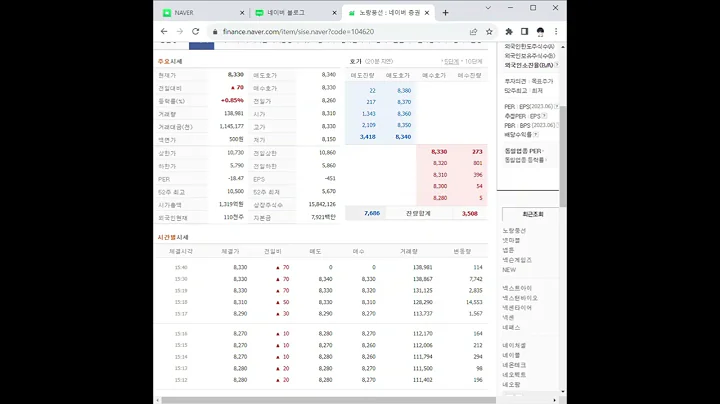Click the 변동량 value 14,553
The image size is (720, 404).
[x=474, y=302]
